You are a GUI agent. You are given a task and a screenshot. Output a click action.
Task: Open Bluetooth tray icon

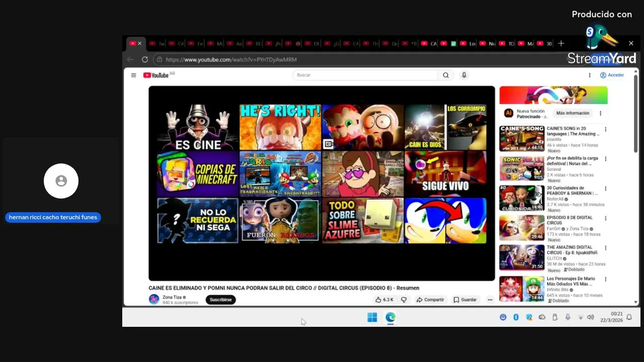tap(516, 317)
